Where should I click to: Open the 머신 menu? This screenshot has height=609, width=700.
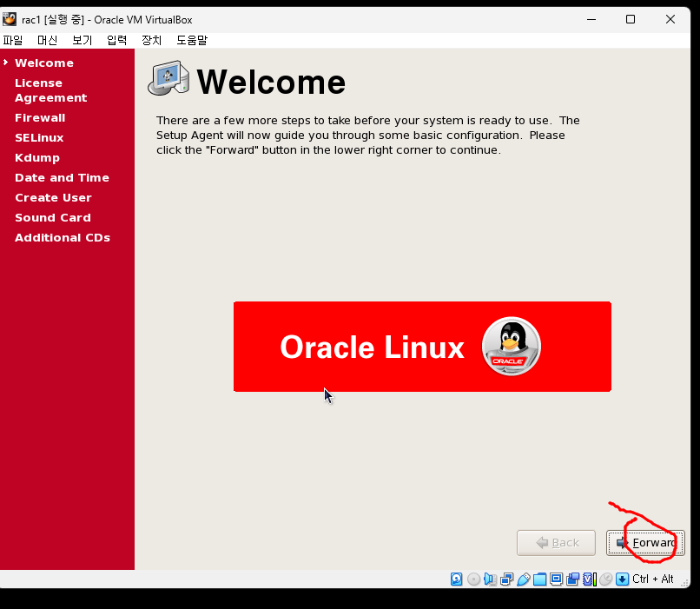(x=47, y=40)
